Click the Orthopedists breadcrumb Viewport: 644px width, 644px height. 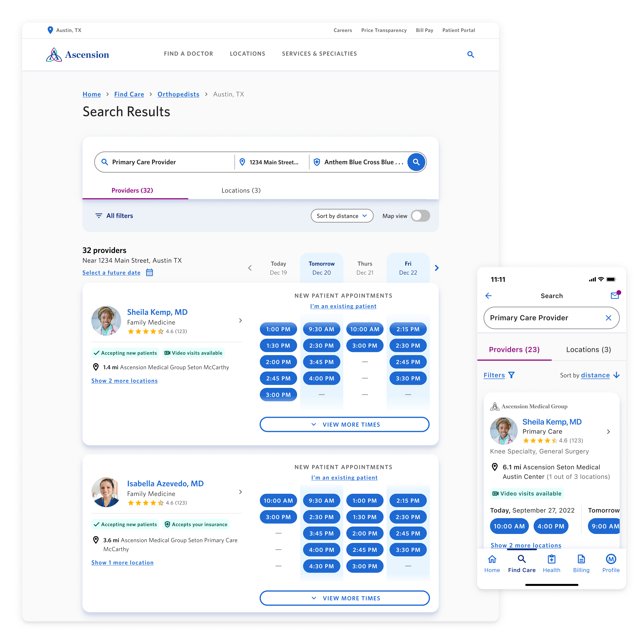click(x=178, y=94)
